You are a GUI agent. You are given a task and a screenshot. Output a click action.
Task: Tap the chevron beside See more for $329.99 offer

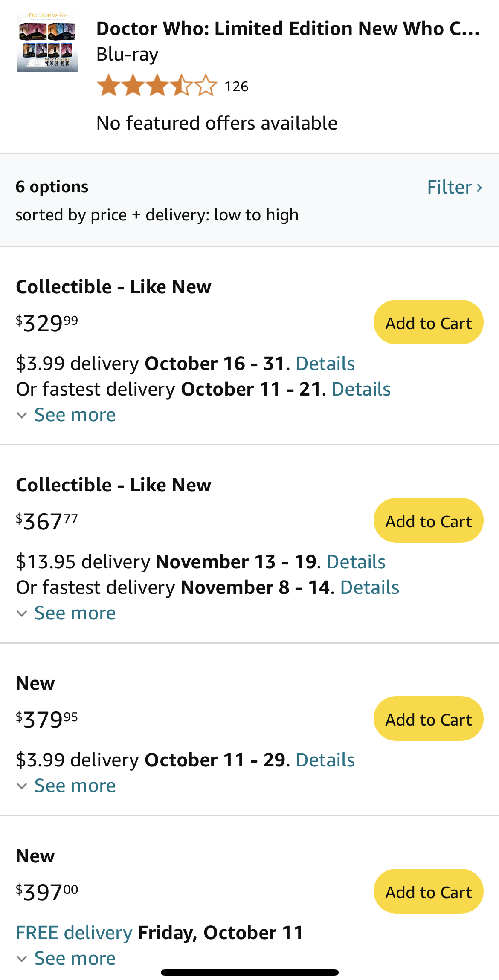pyautogui.click(x=22, y=415)
